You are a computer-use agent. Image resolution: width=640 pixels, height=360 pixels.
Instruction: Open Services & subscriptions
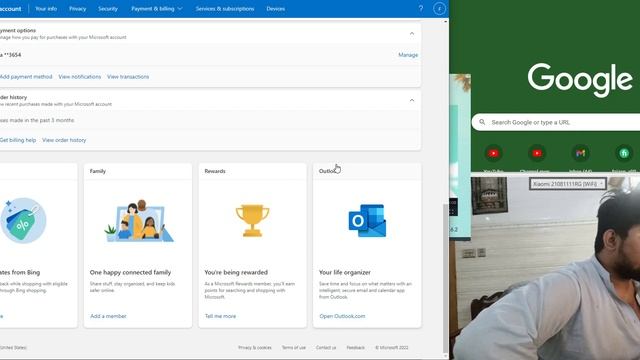coord(224,9)
